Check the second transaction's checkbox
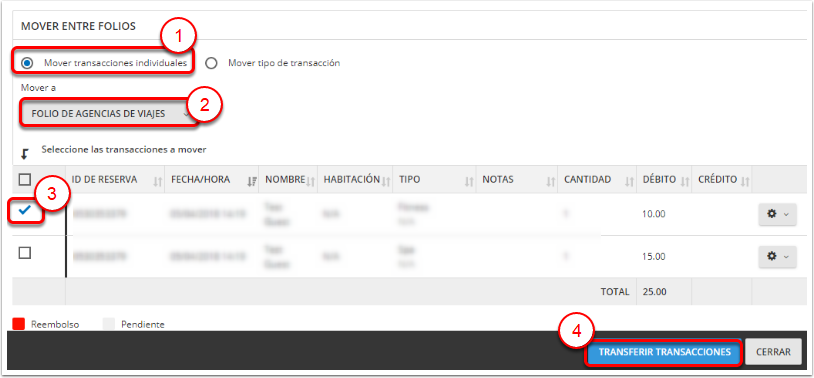 pyautogui.click(x=24, y=253)
